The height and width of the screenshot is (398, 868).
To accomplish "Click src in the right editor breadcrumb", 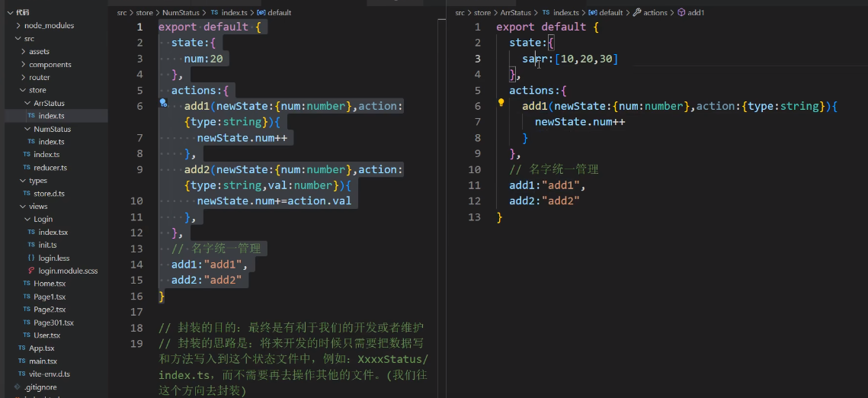I will (460, 12).
